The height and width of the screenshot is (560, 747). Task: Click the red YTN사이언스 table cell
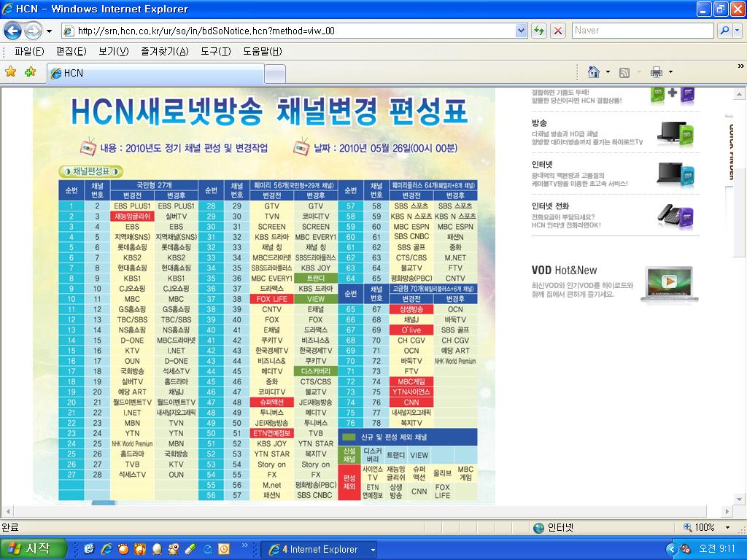(x=411, y=392)
